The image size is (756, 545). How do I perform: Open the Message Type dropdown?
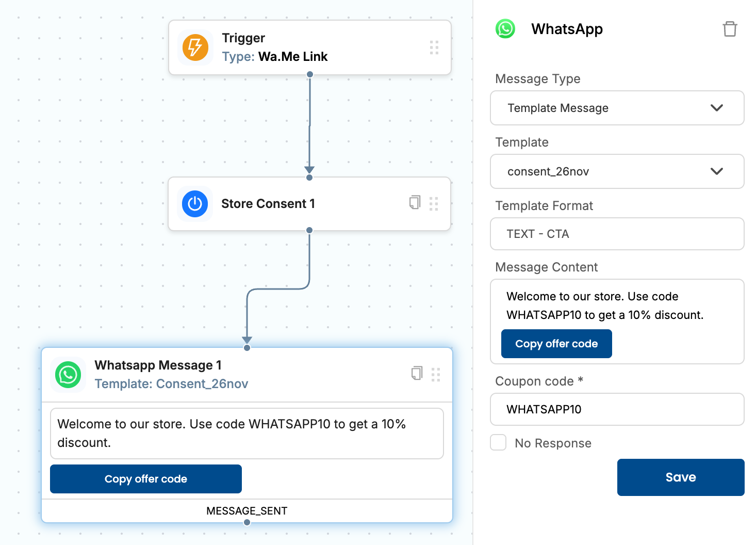617,108
